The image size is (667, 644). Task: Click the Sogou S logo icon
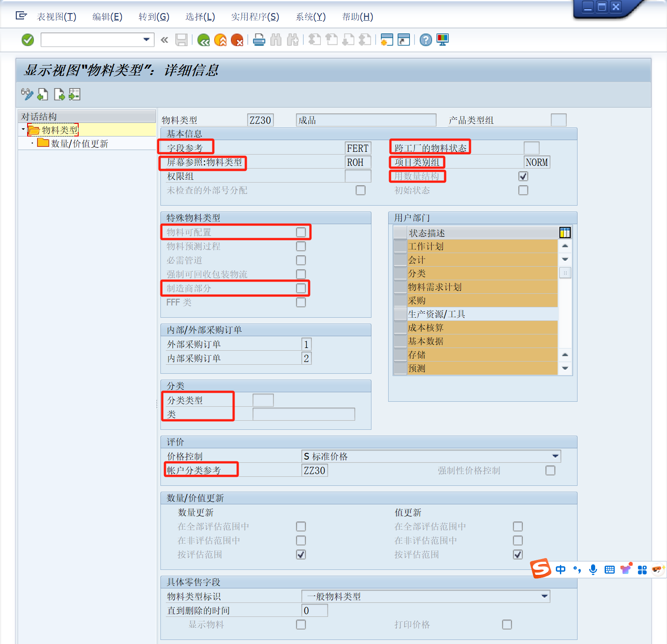tap(541, 568)
